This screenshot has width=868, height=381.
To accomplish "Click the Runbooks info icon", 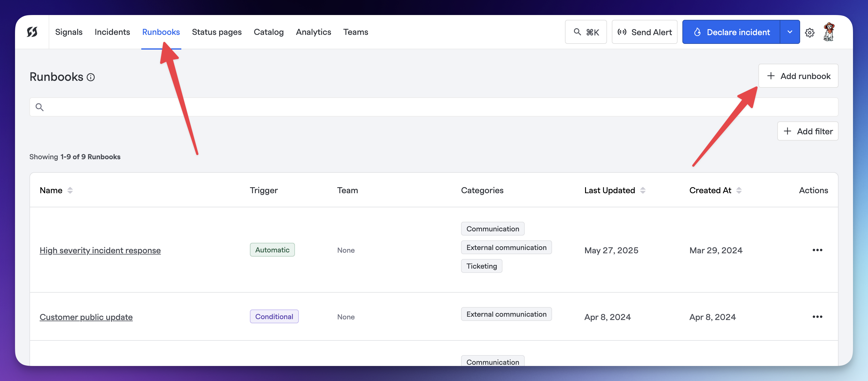I will tap(91, 77).
